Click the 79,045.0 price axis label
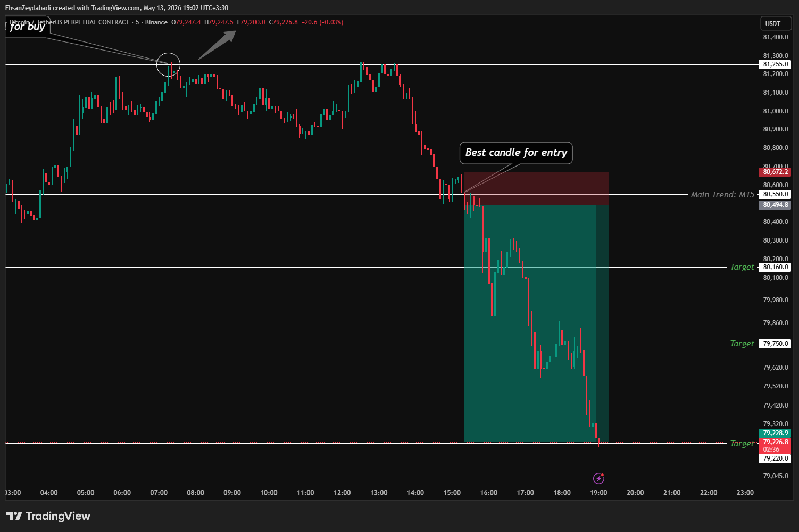Image resolution: width=799 pixels, height=532 pixels. click(x=776, y=476)
